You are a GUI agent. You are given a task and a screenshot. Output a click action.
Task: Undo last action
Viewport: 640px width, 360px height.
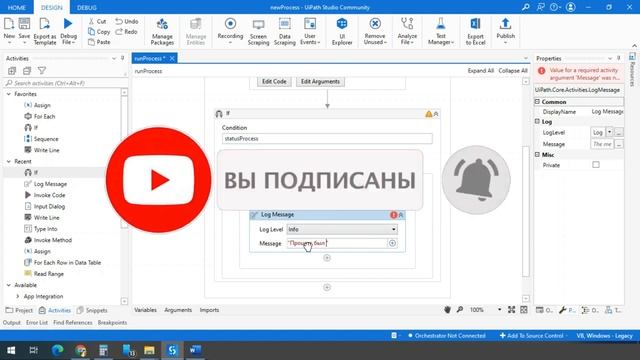coord(127,21)
